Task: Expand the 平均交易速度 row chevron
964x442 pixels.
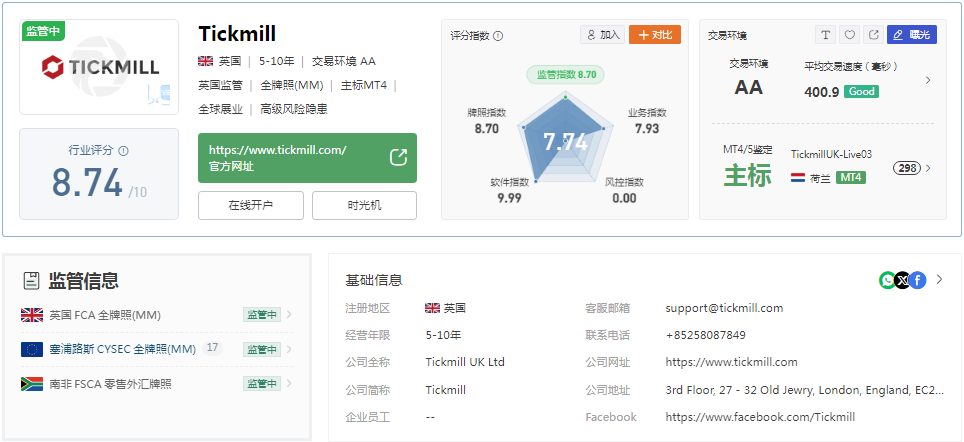Action: click(x=928, y=80)
